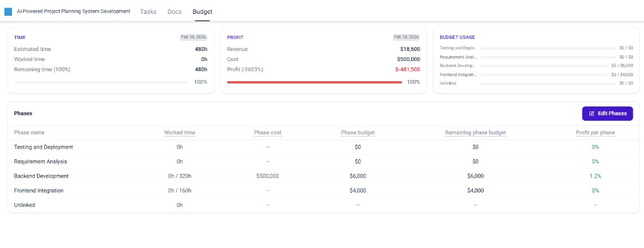This screenshot has width=644, height=248.
Task: Click the Time remaining progress bar
Action: [x=102, y=82]
